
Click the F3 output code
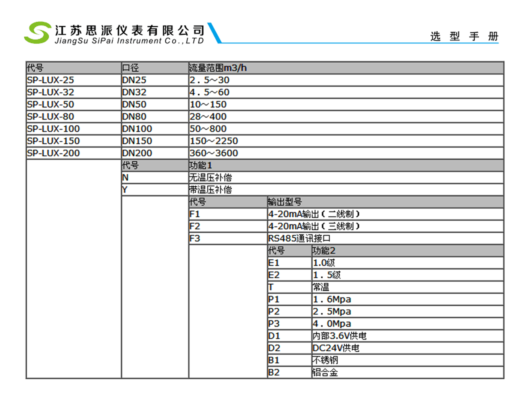228,238
